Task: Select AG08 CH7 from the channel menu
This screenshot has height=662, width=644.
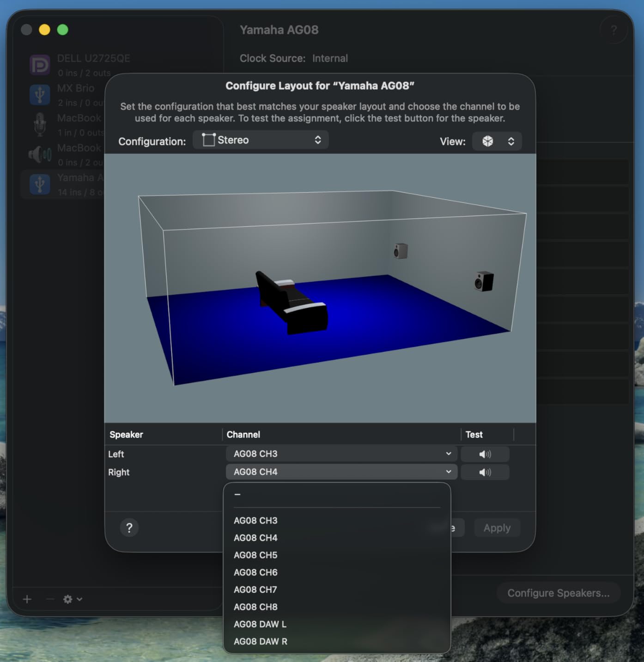Action: (337, 590)
